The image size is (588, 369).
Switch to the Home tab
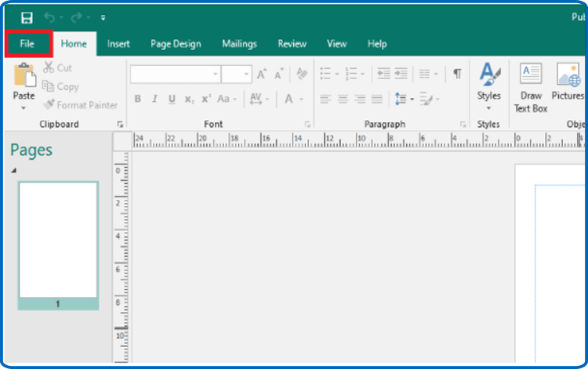74,44
